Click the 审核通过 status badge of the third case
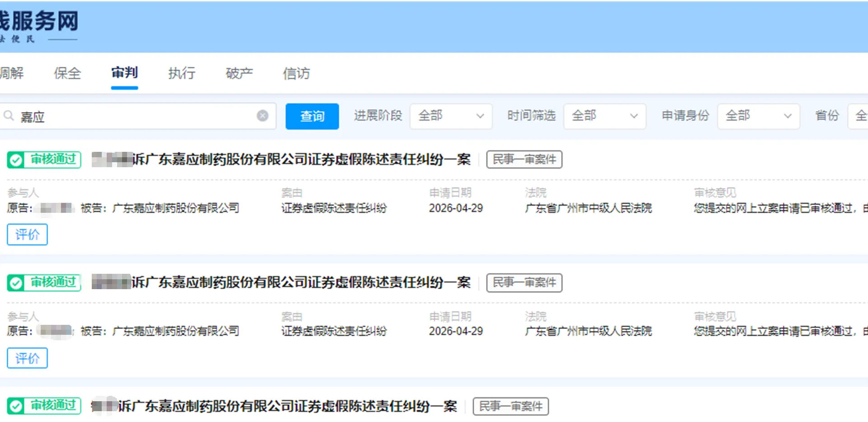This screenshot has height=422, width=868. click(x=44, y=406)
